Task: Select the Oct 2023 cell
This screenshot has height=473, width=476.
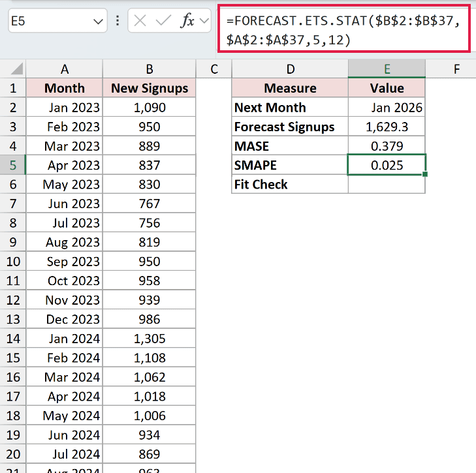Action: [x=65, y=281]
